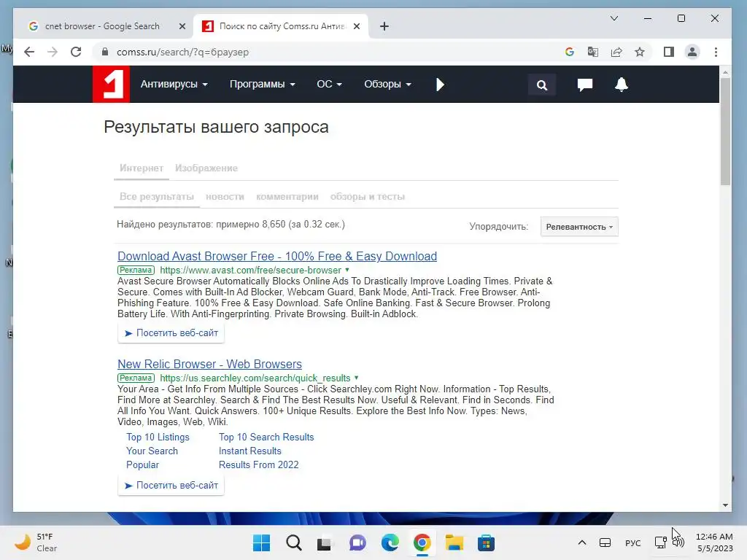Open the Chrome three-dot menu

click(716, 52)
